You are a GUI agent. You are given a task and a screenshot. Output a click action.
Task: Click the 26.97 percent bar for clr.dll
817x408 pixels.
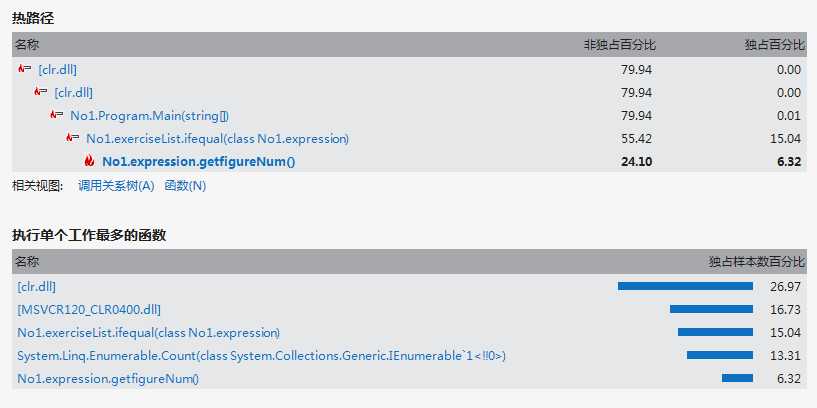[x=685, y=286]
